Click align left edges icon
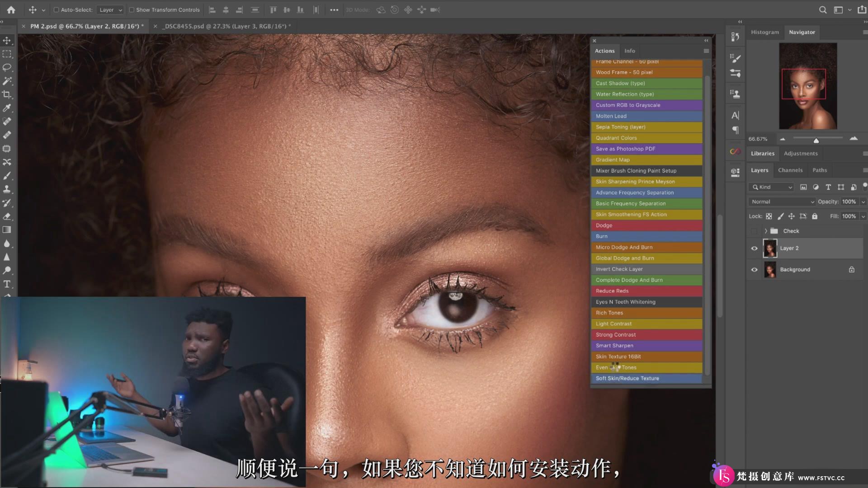Image resolution: width=868 pixels, height=488 pixels. [212, 9]
